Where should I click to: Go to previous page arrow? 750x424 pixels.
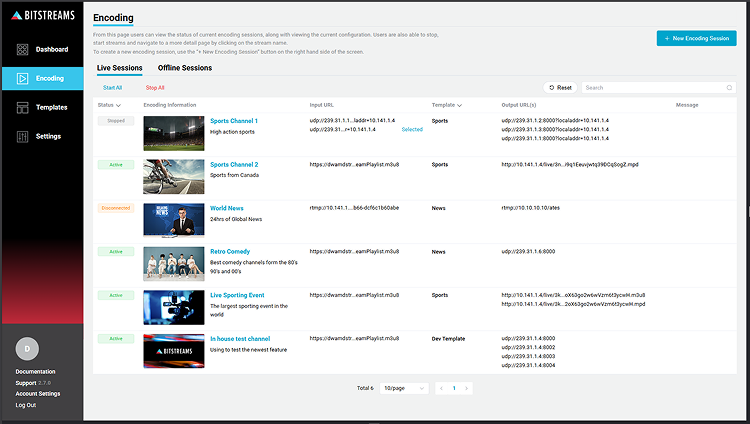coord(440,388)
